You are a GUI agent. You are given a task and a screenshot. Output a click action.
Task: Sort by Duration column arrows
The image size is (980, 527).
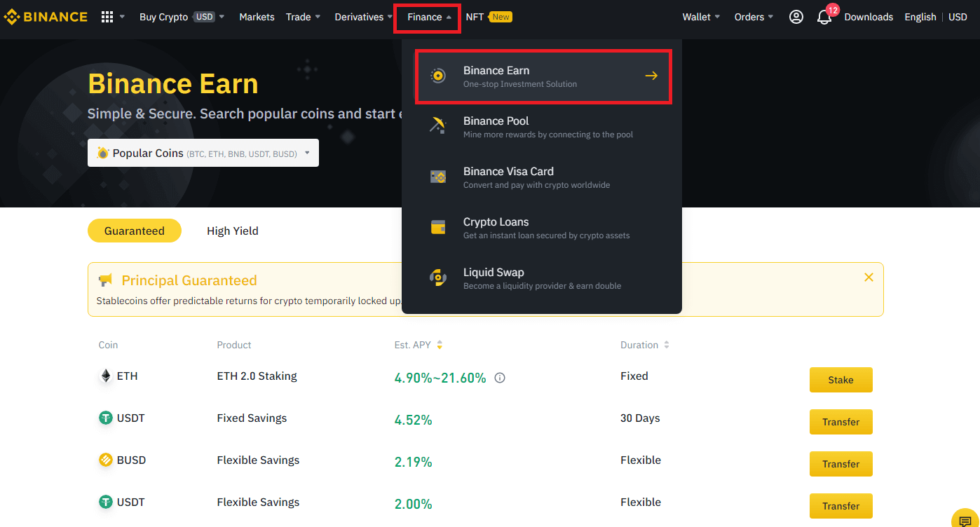point(667,345)
